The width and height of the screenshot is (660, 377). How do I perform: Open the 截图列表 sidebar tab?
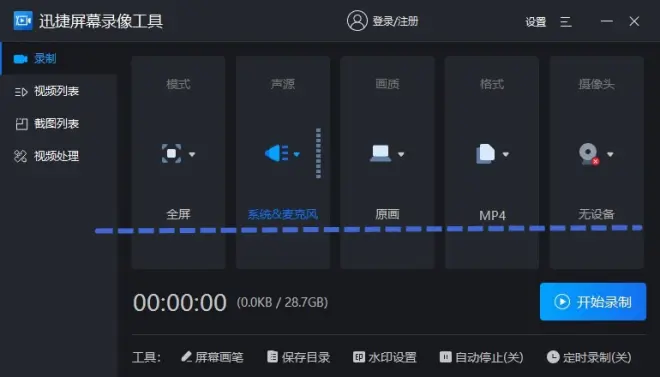pyautogui.click(x=59, y=124)
